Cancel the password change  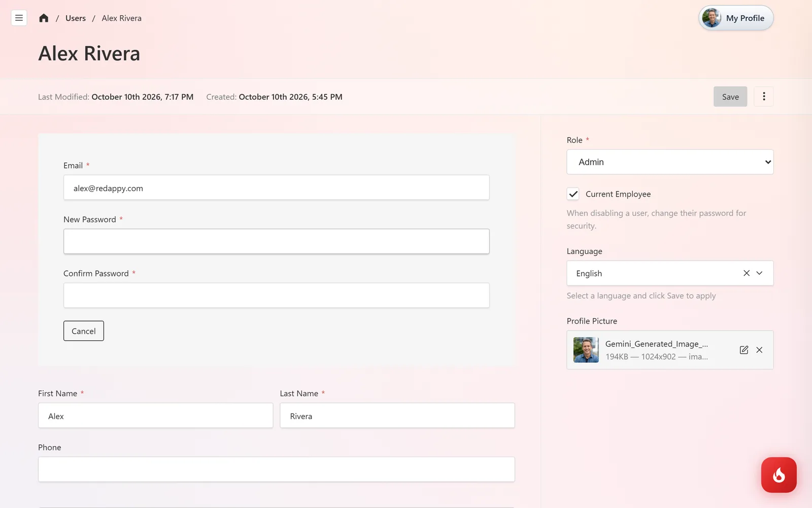[x=84, y=331]
